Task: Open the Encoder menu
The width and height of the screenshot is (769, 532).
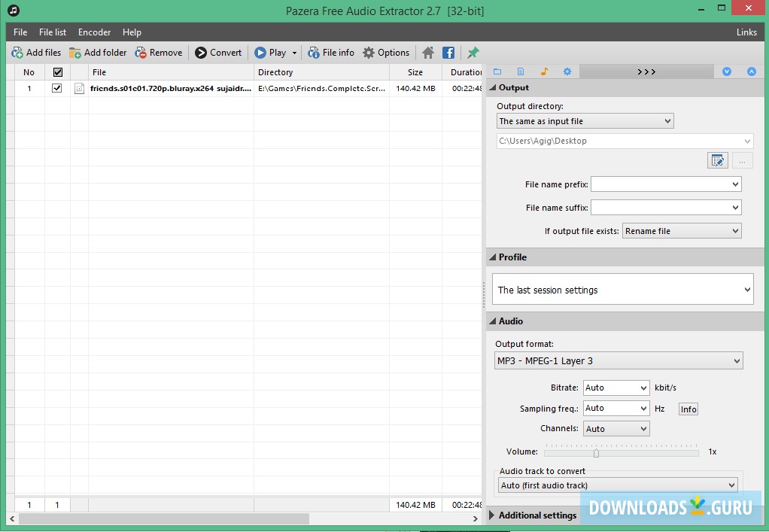Action: point(94,32)
